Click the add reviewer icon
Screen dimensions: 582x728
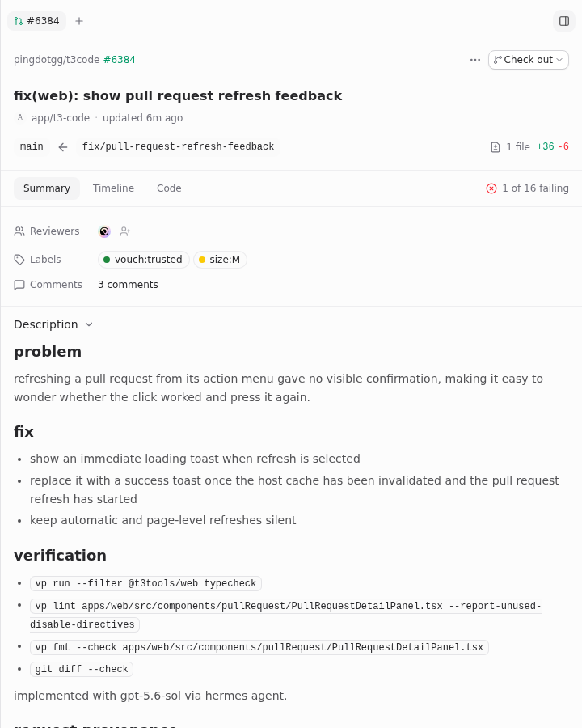125,231
